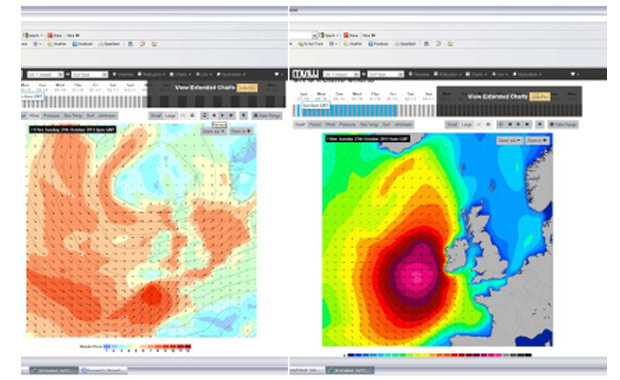This screenshot has height=380, width=620.
Task: Open Hurricanes menu in left window navbar
Action: click(232, 74)
